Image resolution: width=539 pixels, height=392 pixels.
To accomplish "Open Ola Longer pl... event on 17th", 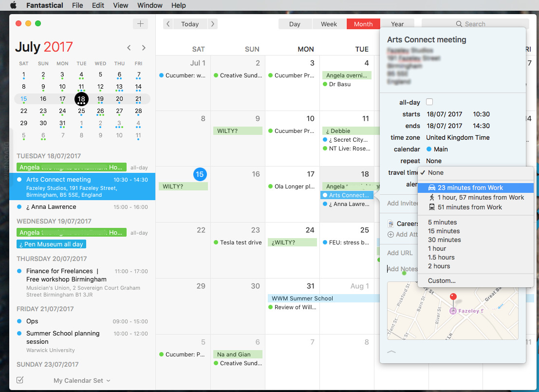I will pyautogui.click(x=292, y=187).
